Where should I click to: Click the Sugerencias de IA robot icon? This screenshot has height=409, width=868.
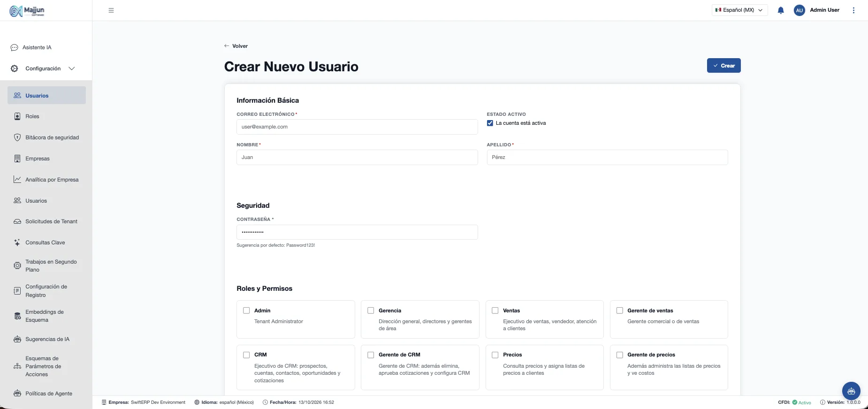17,339
